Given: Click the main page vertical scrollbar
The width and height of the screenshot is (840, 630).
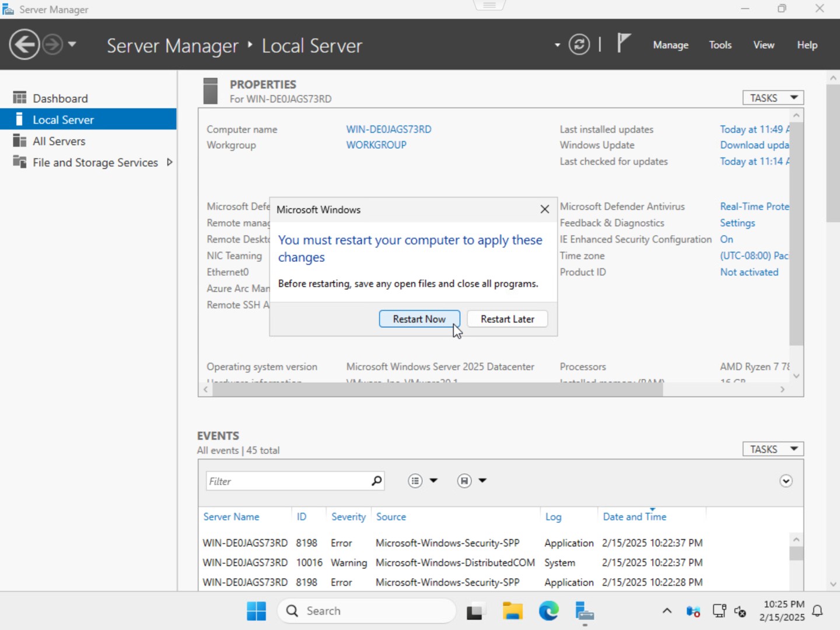Looking at the screenshot, I should click(x=833, y=153).
